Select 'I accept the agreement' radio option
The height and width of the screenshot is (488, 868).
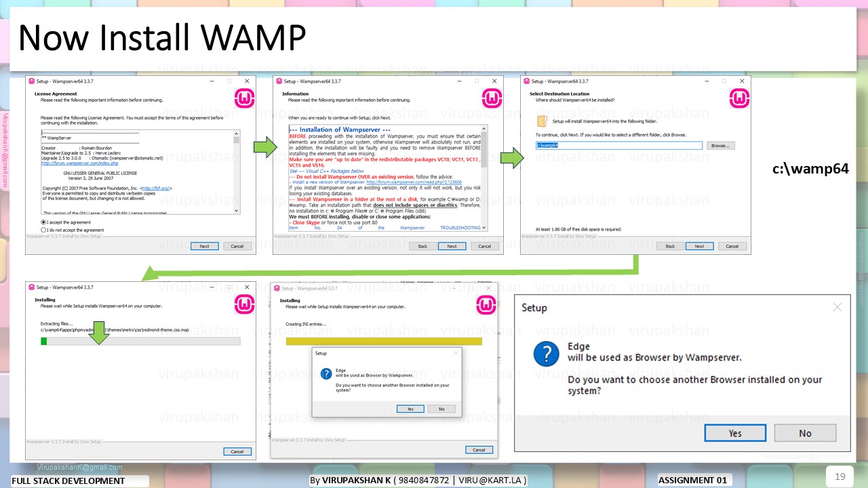(44, 222)
